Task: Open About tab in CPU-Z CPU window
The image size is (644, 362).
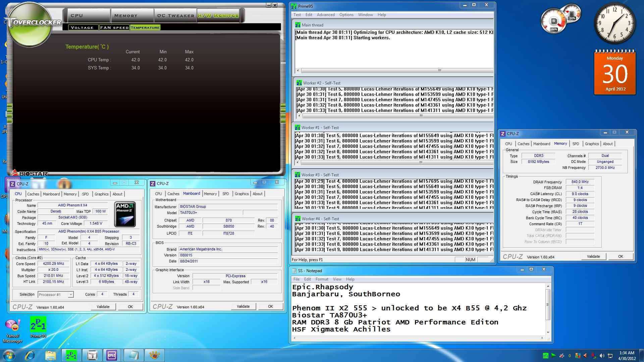Action: (117, 194)
